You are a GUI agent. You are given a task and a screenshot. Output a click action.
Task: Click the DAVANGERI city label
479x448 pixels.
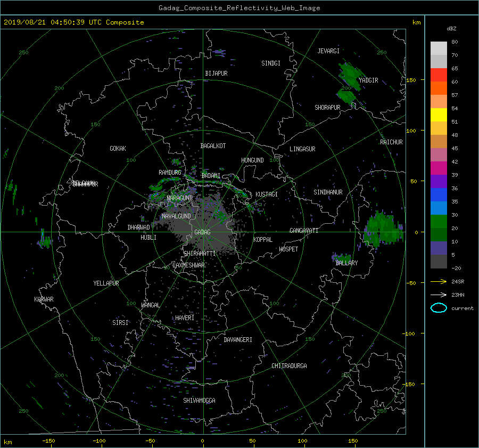click(x=238, y=340)
